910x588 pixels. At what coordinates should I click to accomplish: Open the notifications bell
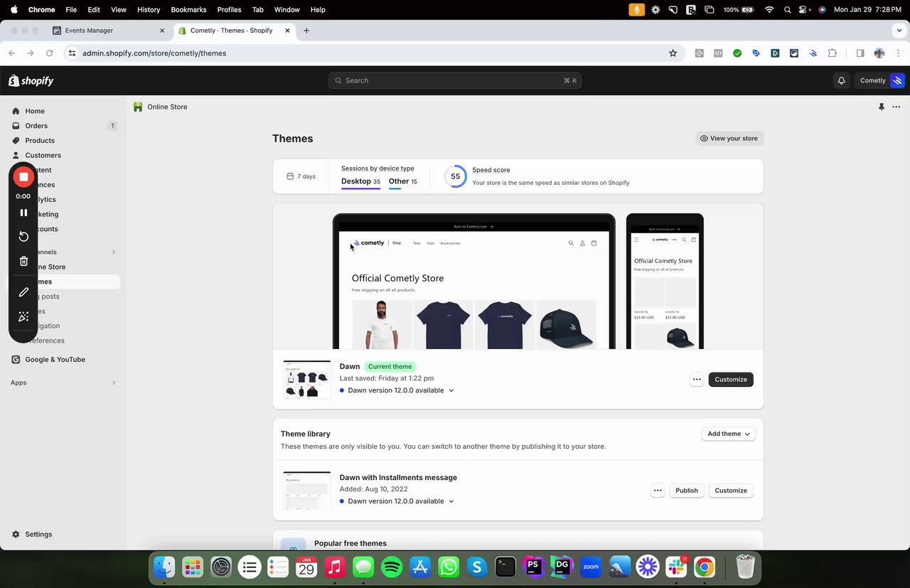(x=842, y=80)
